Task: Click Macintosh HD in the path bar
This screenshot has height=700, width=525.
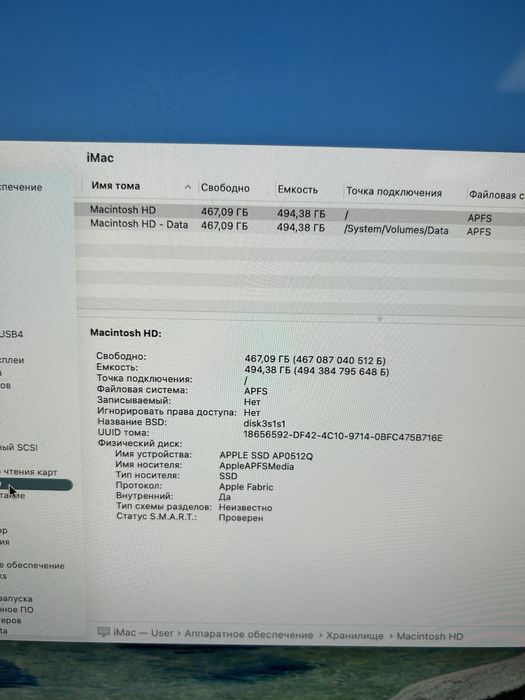Action: [429, 636]
